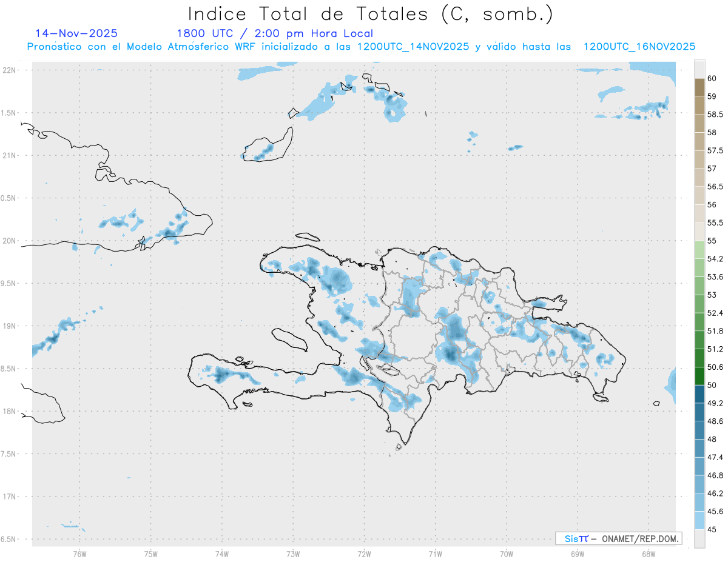
Task: Click the colorbar value '59'
Action: [x=712, y=96]
